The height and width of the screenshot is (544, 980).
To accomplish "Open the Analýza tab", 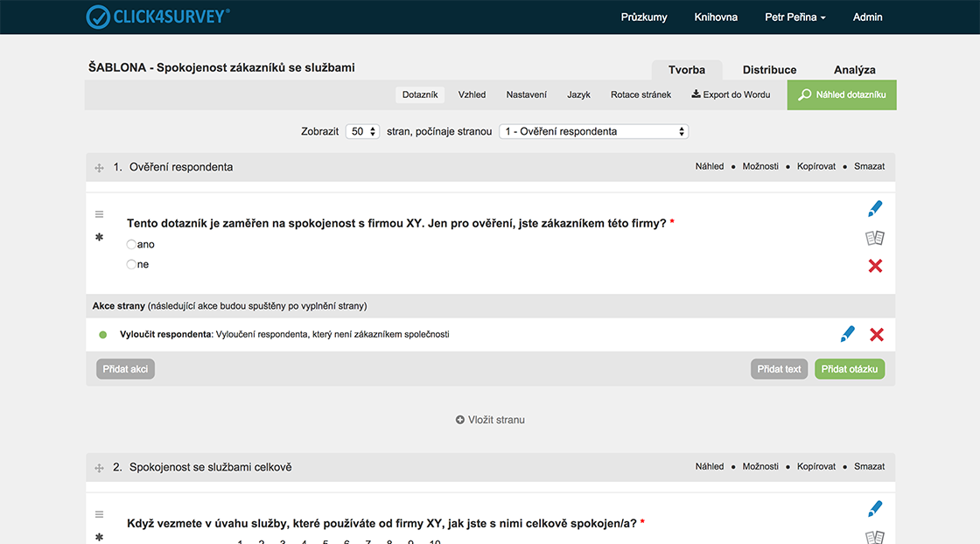I will click(x=854, y=70).
